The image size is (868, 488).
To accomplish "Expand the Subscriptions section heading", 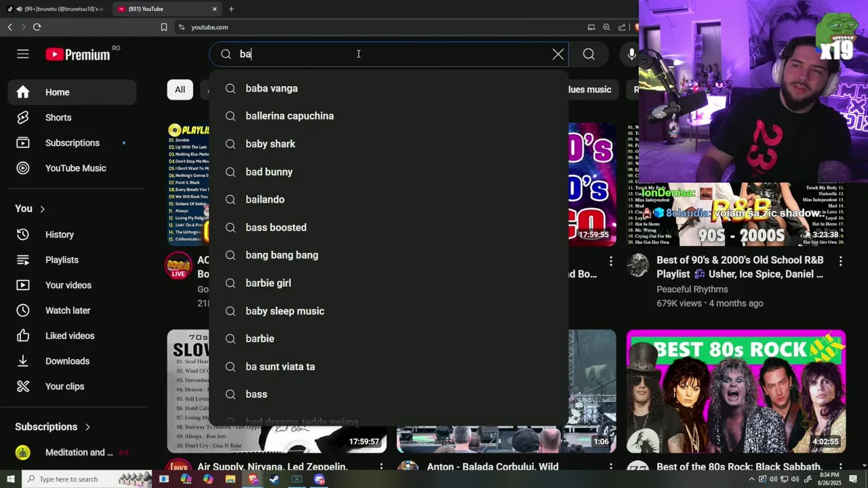I will 53,427.
